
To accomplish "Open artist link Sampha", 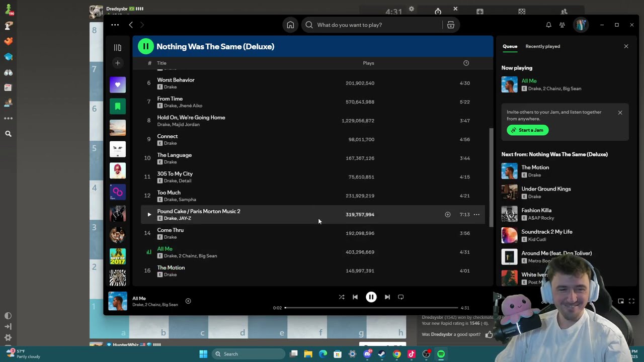I will pos(187,200).
